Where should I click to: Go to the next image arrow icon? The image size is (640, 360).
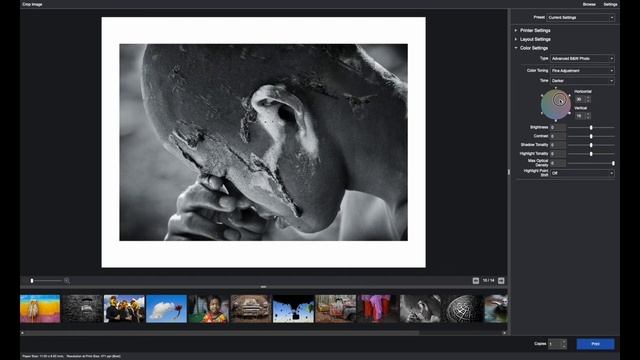coord(501,281)
